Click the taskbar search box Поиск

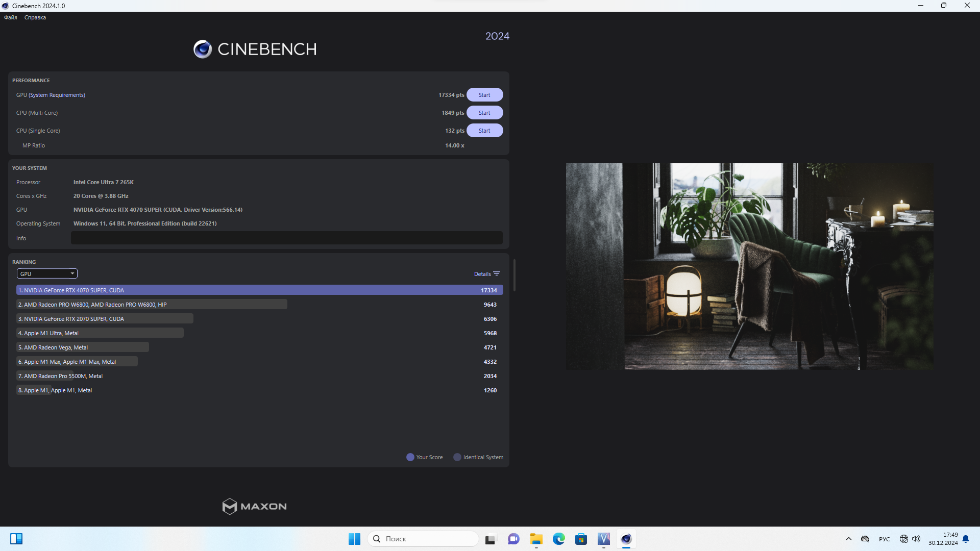click(x=423, y=539)
